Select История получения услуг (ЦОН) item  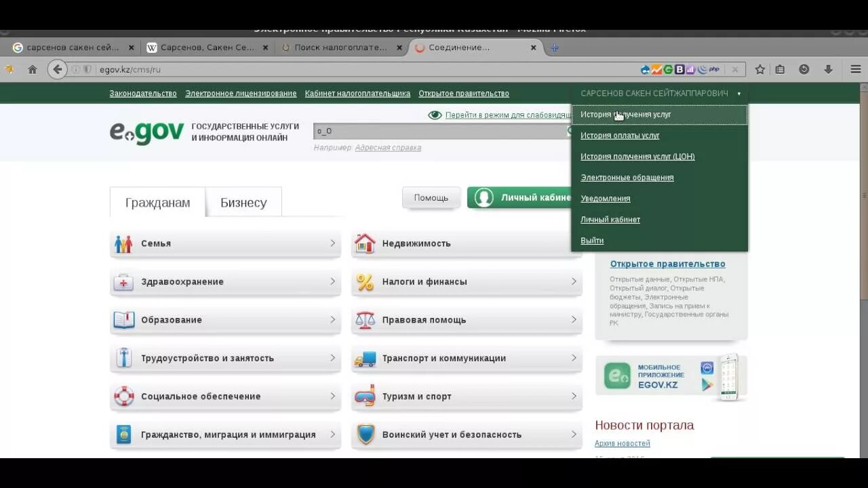637,157
